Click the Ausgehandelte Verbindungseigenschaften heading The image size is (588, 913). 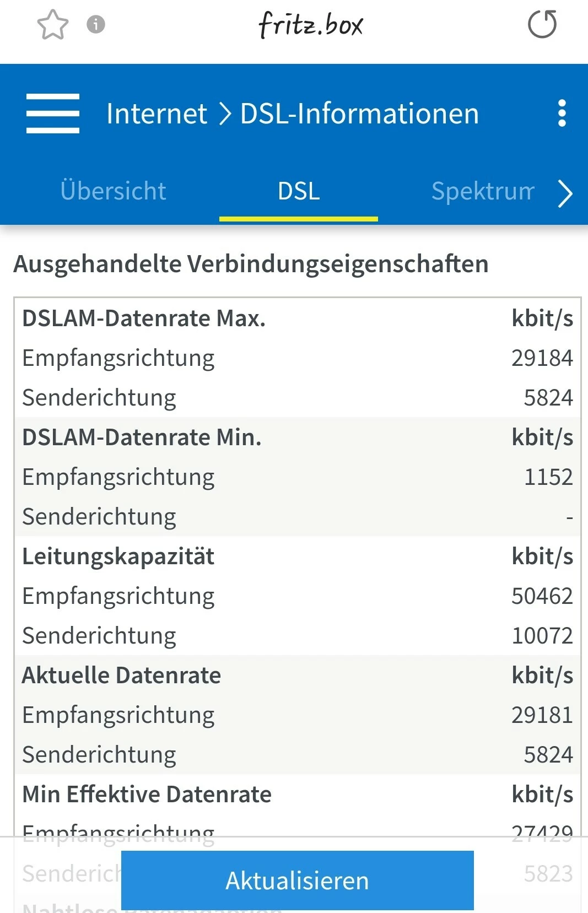coord(251,264)
